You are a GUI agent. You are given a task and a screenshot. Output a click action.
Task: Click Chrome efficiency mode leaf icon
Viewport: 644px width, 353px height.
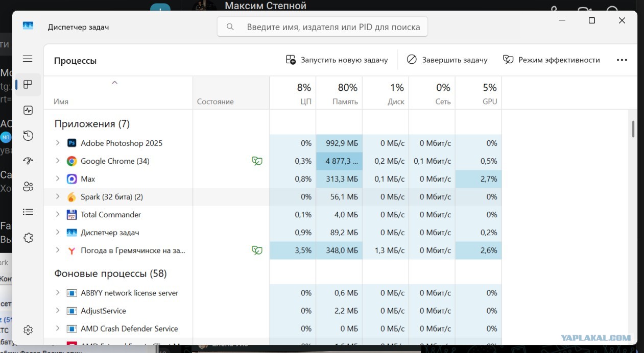point(257,161)
